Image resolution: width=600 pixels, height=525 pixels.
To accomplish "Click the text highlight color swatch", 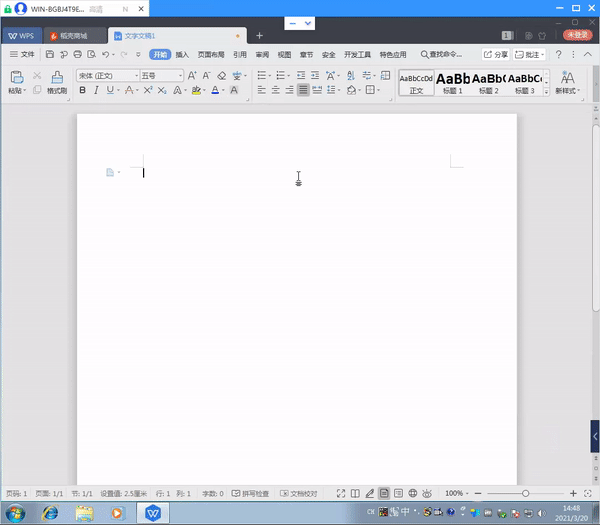I will coord(196,90).
